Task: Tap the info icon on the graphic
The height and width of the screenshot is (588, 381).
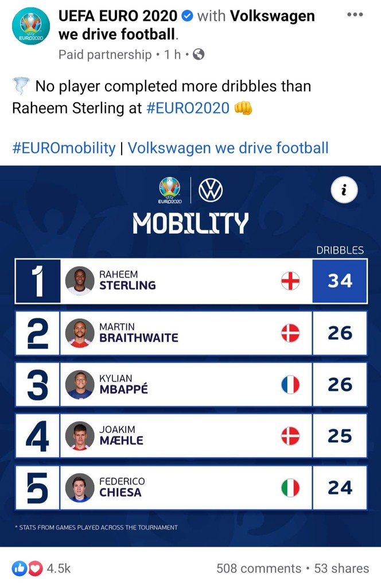Action: pyautogui.click(x=344, y=191)
